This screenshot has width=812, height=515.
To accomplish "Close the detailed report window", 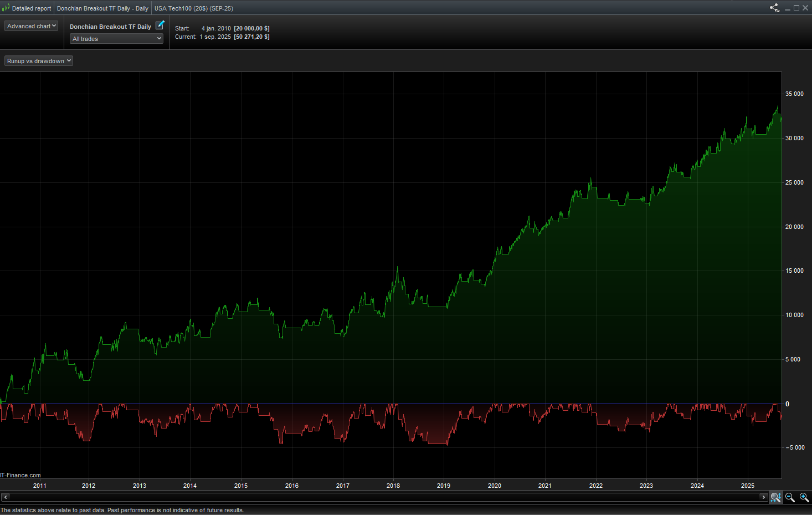I will (805, 8).
